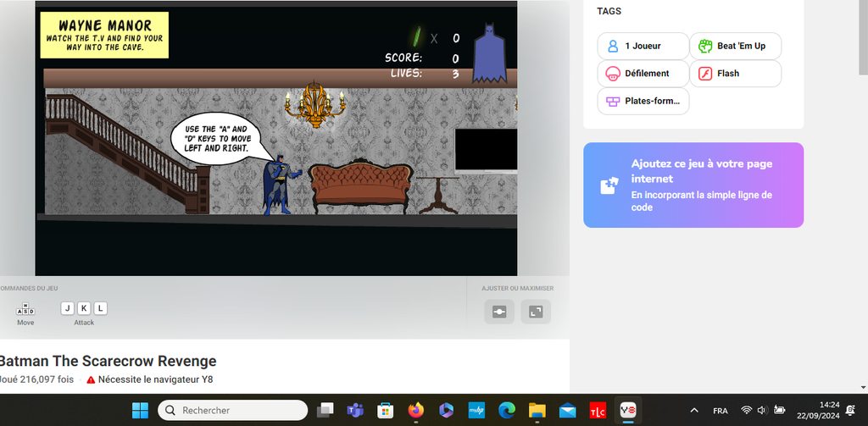The image size is (868, 426).
Task: Open Task View from the taskbar
Action: (325, 410)
